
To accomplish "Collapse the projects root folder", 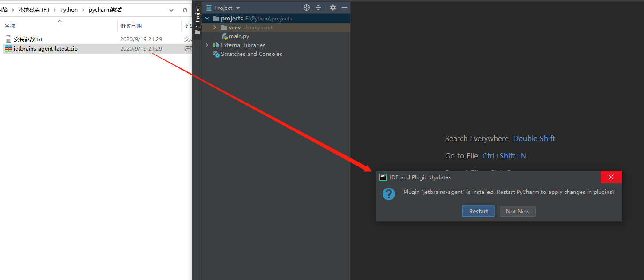I will click(207, 19).
